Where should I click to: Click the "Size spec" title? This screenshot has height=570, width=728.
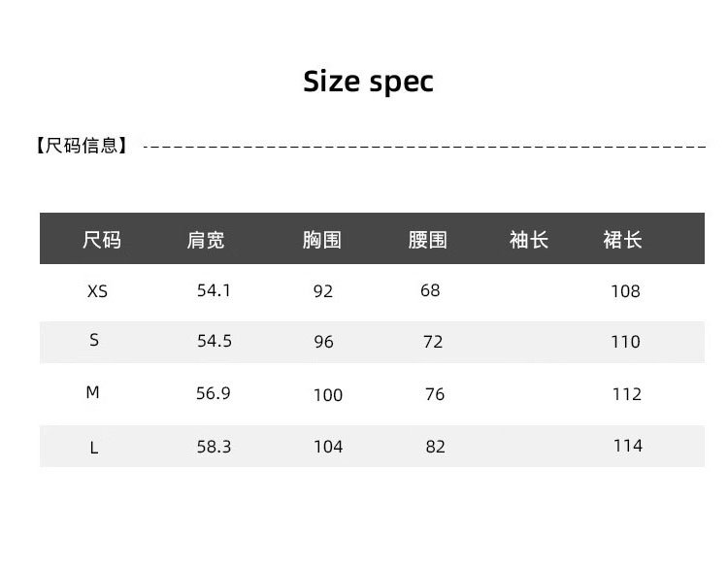pos(368,82)
